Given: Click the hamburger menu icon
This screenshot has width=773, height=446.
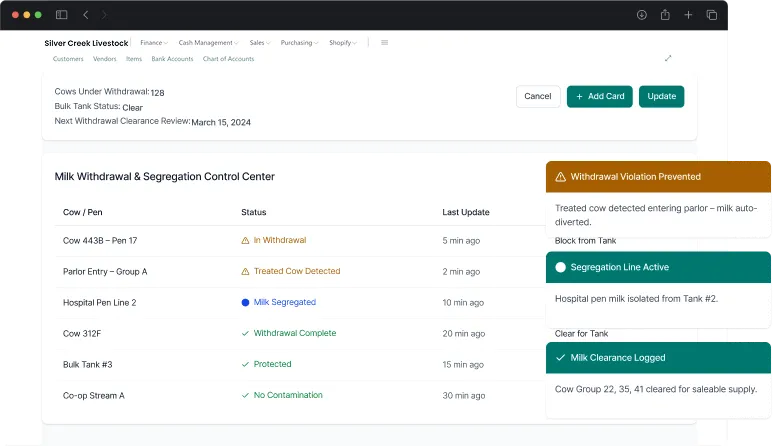Looking at the screenshot, I should (x=385, y=43).
